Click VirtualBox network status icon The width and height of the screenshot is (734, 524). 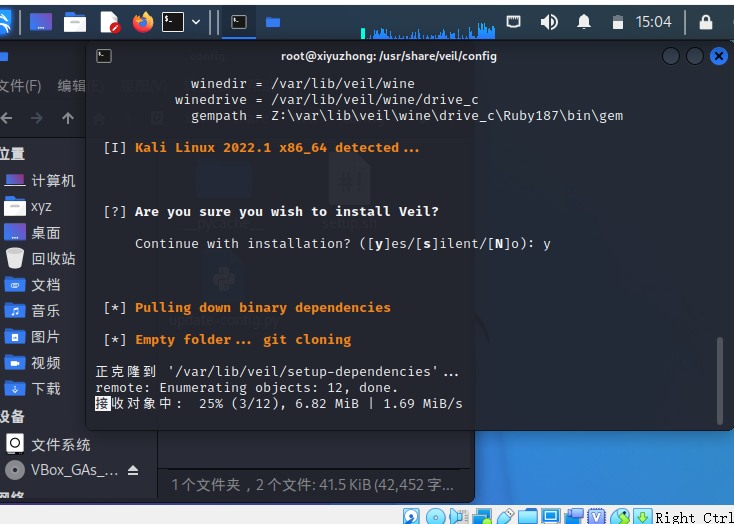pos(482,517)
